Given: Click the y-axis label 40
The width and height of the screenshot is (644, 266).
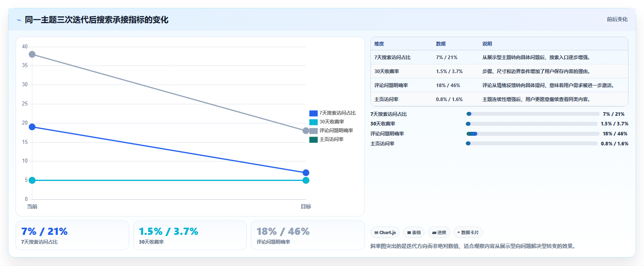Looking at the screenshot, I should pos(25,47).
